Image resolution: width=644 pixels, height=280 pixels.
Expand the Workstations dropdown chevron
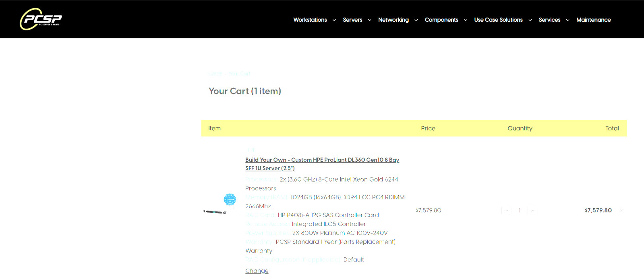click(334, 20)
